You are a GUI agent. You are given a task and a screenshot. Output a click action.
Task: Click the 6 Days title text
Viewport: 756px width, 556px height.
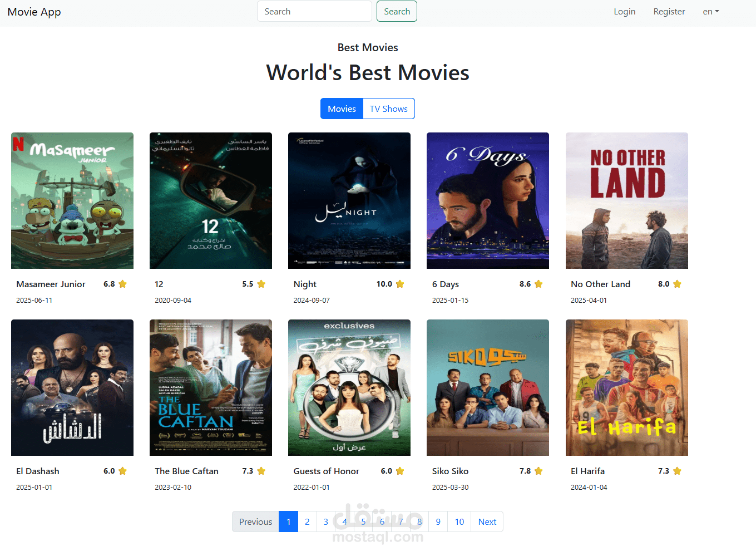point(446,284)
